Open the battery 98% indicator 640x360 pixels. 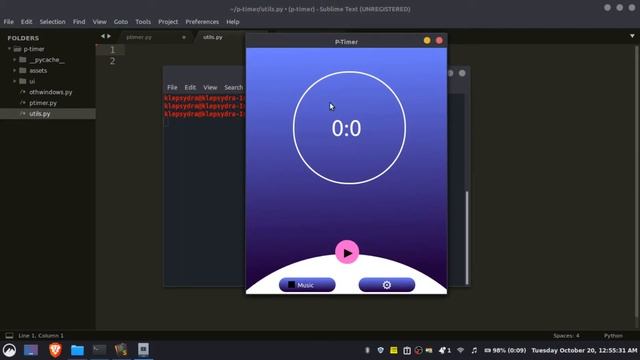(x=505, y=350)
